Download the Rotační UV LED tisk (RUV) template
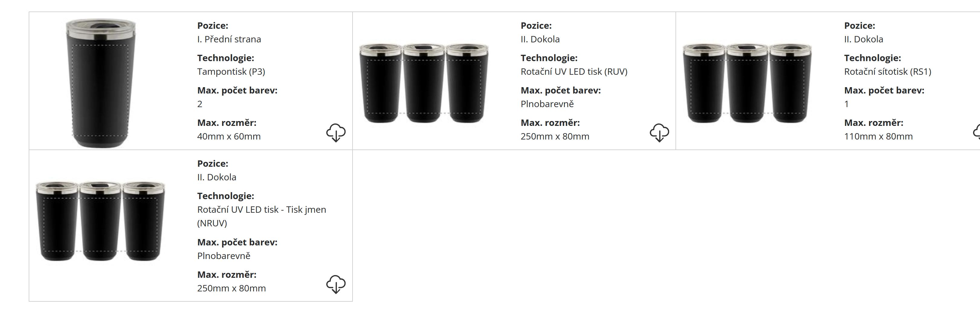 [659, 133]
